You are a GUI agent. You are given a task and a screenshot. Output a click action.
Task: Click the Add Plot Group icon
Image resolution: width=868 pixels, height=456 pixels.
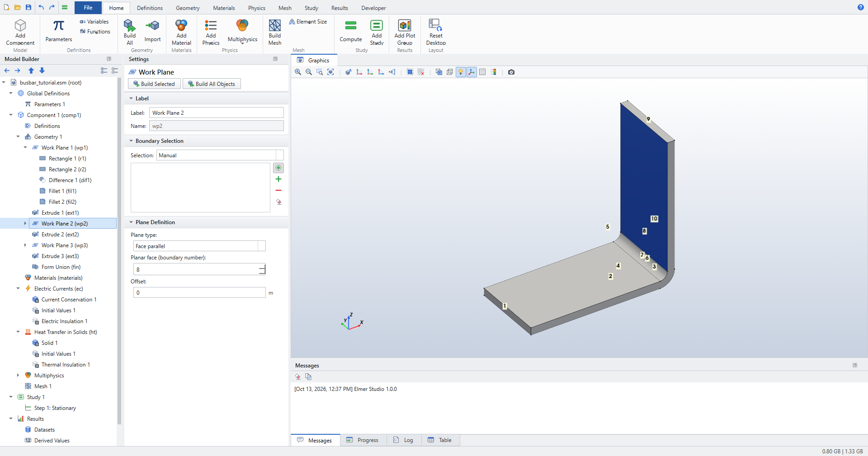click(x=405, y=32)
